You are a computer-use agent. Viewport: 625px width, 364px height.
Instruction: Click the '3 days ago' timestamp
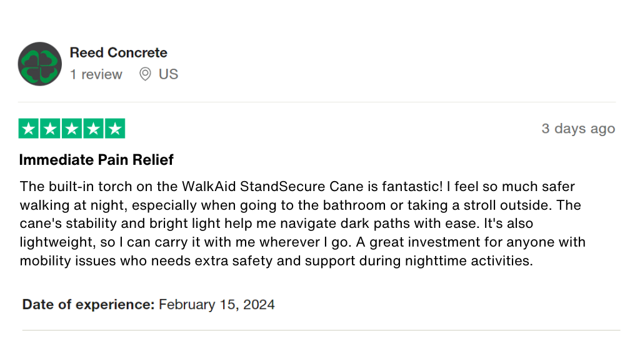[577, 129]
